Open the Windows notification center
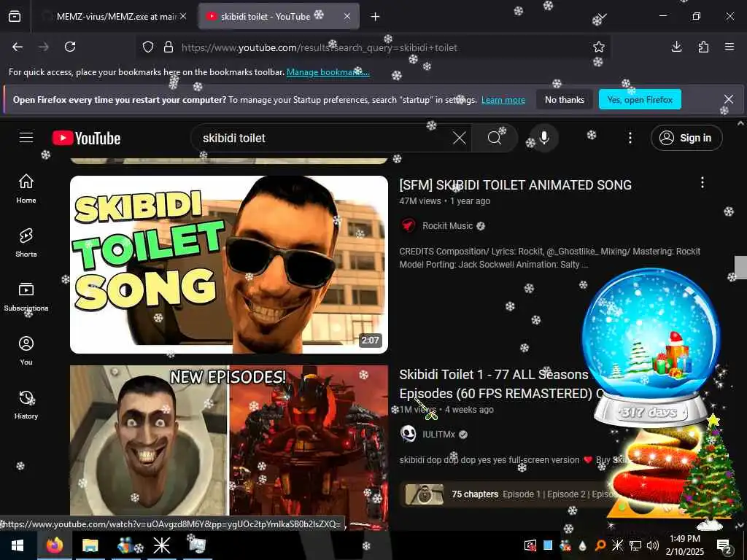This screenshot has width=747, height=560. (x=724, y=545)
